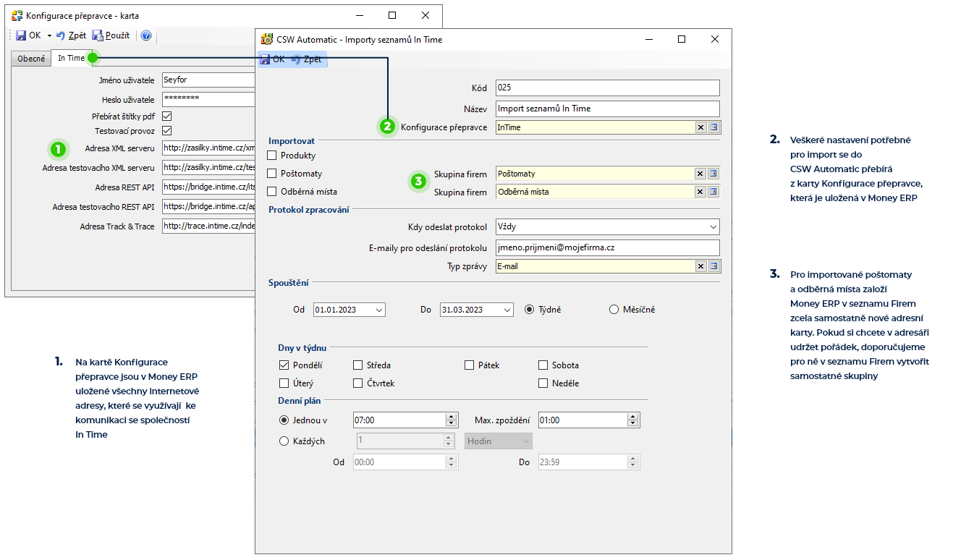Check the Středa checkbox
This screenshot has width=953, height=560.
pos(358,365)
